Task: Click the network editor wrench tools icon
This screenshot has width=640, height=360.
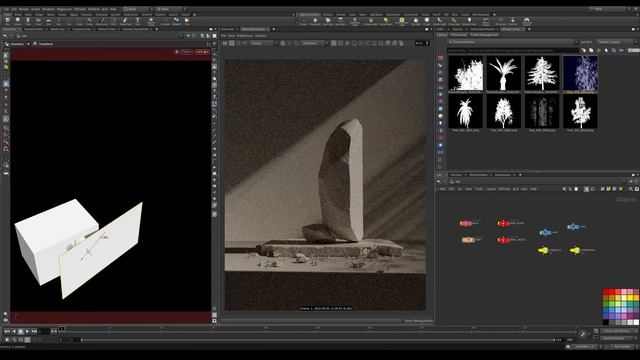Action: point(564,189)
